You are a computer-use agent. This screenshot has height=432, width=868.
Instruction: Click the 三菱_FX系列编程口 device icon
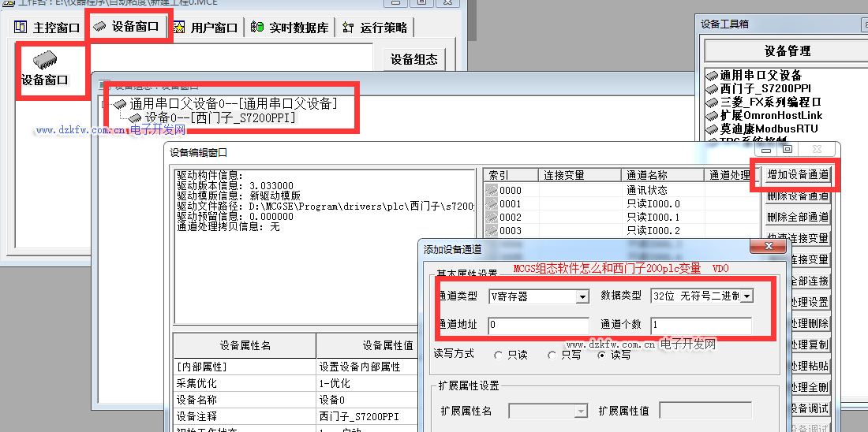click(712, 102)
